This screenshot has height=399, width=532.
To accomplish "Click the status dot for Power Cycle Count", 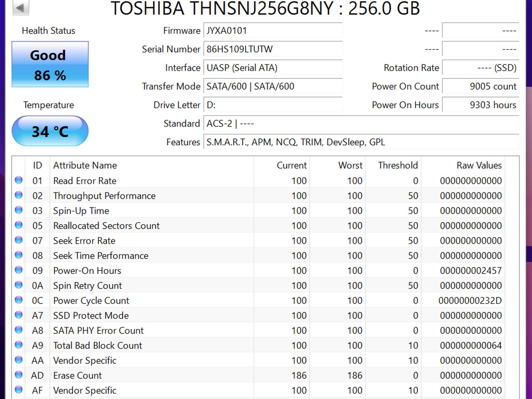I will tap(18, 300).
